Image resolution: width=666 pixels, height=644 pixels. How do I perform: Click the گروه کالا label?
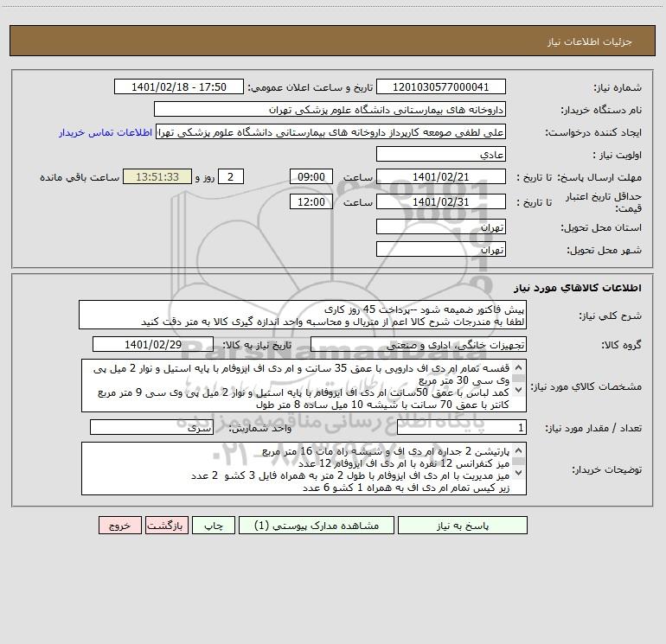621,345
